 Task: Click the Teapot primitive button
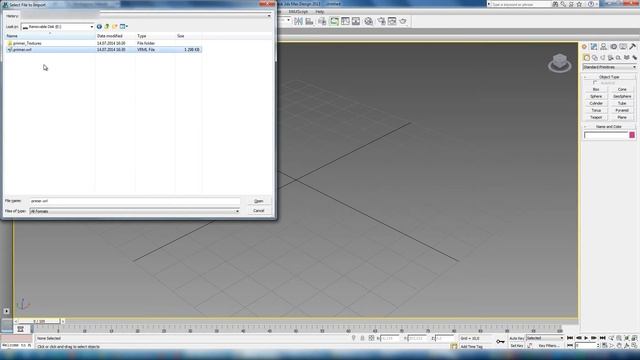pyautogui.click(x=596, y=118)
